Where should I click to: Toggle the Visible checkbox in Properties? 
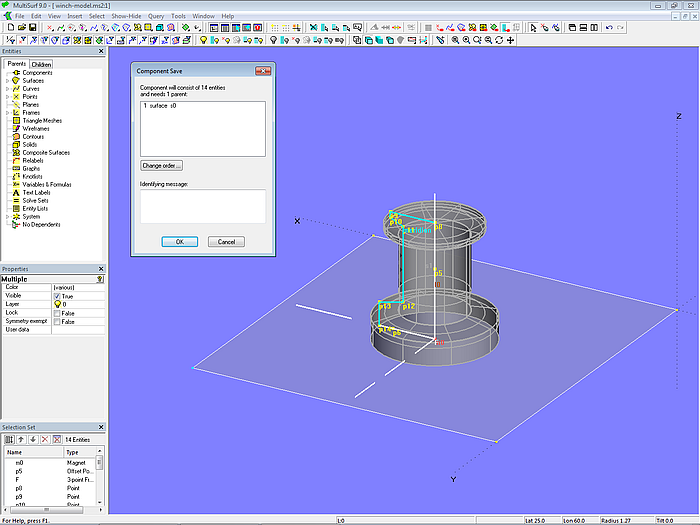[x=57, y=296]
